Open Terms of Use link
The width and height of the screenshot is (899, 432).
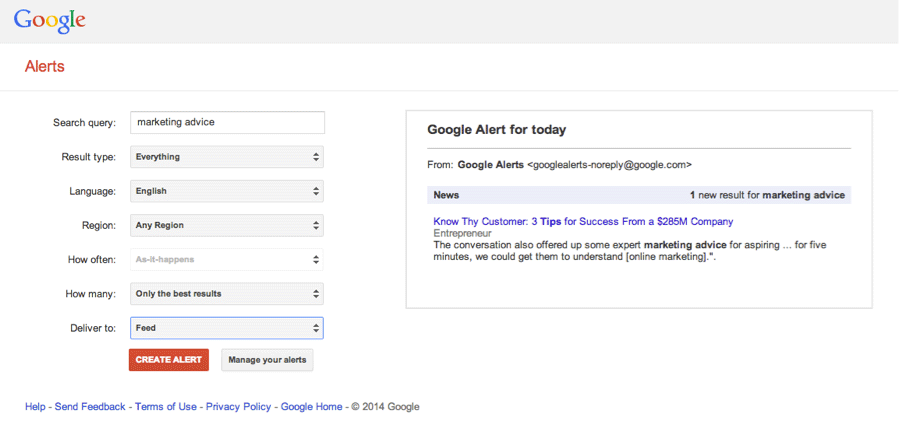pyautogui.click(x=166, y=407)
